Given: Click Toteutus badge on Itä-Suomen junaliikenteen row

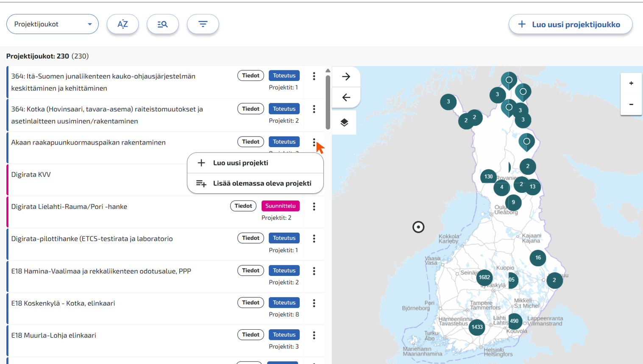Looking at the screenshot, I should [284, 75].
